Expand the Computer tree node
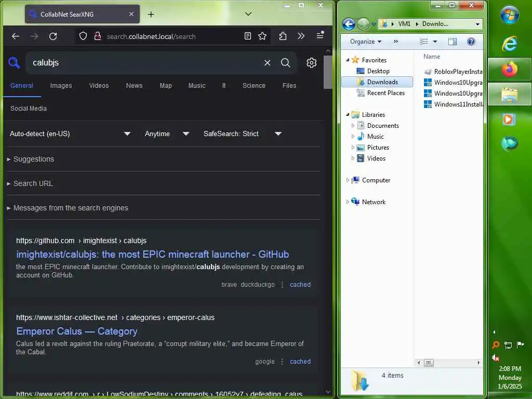Viewport: 532px width, 399px height. [348, 180]
